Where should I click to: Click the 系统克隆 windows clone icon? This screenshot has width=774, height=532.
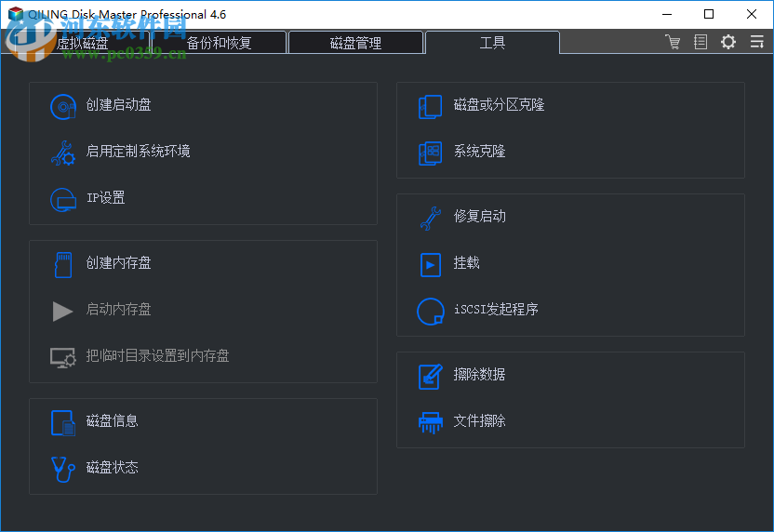[431, 153]
